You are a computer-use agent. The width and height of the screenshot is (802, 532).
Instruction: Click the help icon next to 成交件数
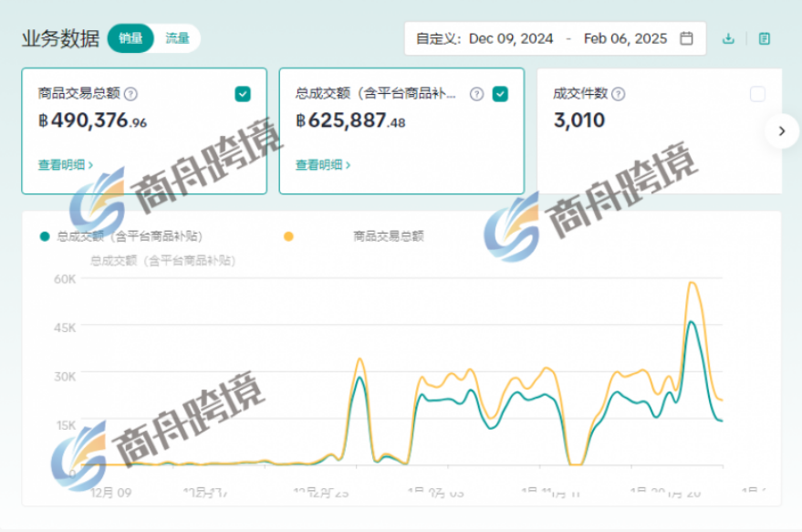[620, 93]
